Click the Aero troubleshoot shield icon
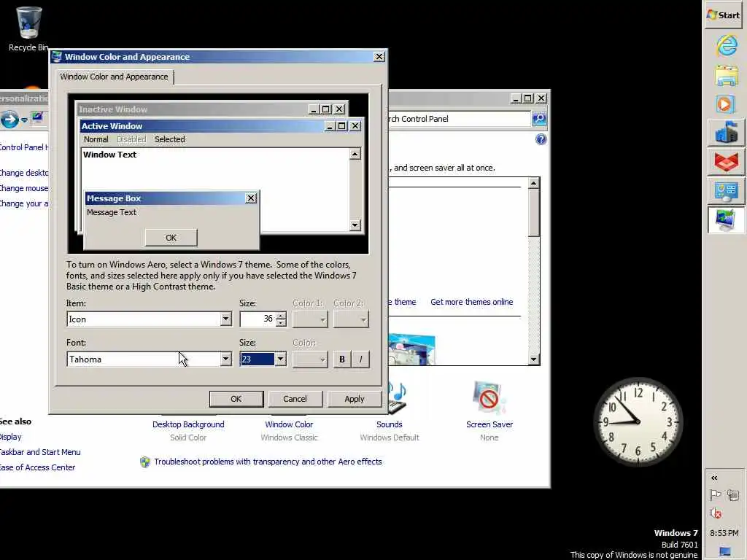Viewport: 747px width, 560px height. tap(145, 462)
